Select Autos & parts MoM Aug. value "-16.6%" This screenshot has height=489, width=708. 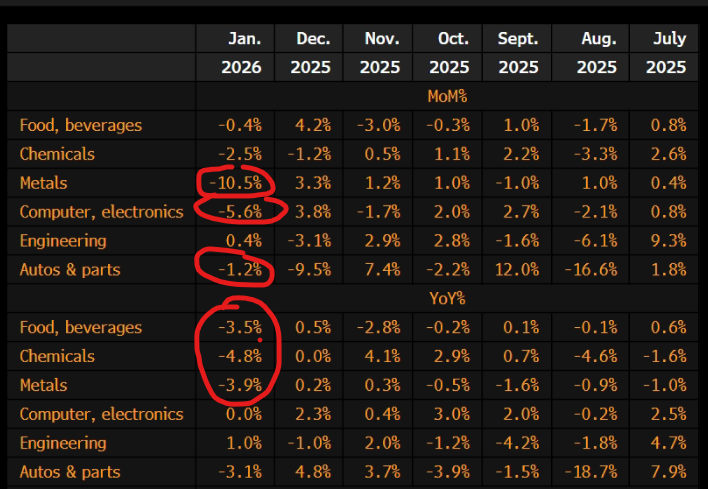pos(591,270)
